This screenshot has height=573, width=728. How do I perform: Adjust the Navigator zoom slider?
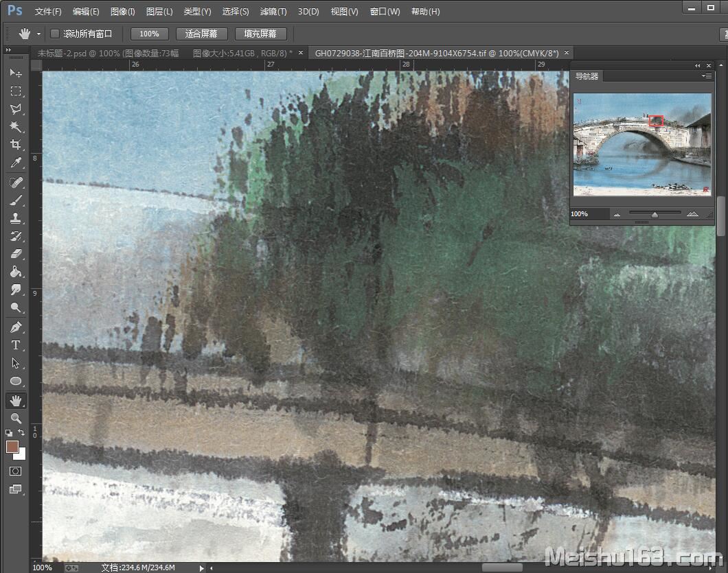click(x=655, y=214)
